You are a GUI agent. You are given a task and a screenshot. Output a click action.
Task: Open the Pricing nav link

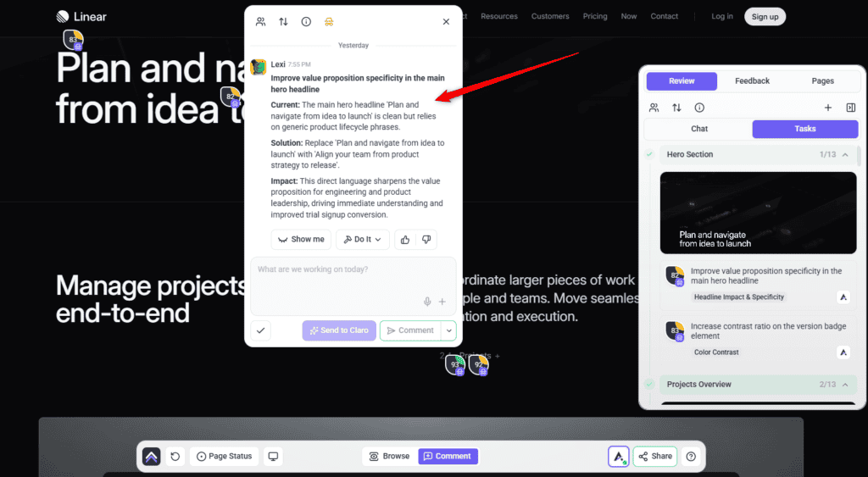pos(595,17)
